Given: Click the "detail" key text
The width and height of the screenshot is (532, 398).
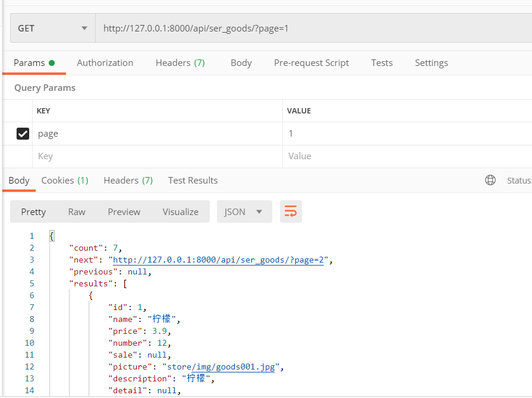Looking at the screenshot, I should 128,390.
